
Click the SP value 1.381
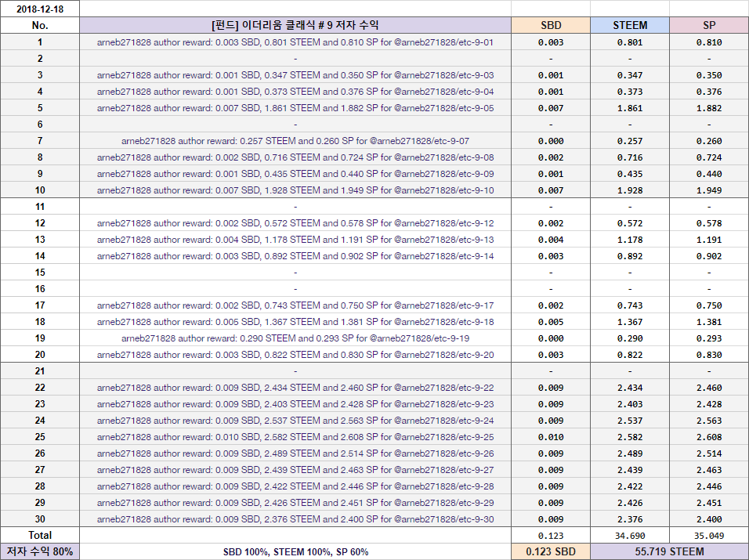coord(709,322)
